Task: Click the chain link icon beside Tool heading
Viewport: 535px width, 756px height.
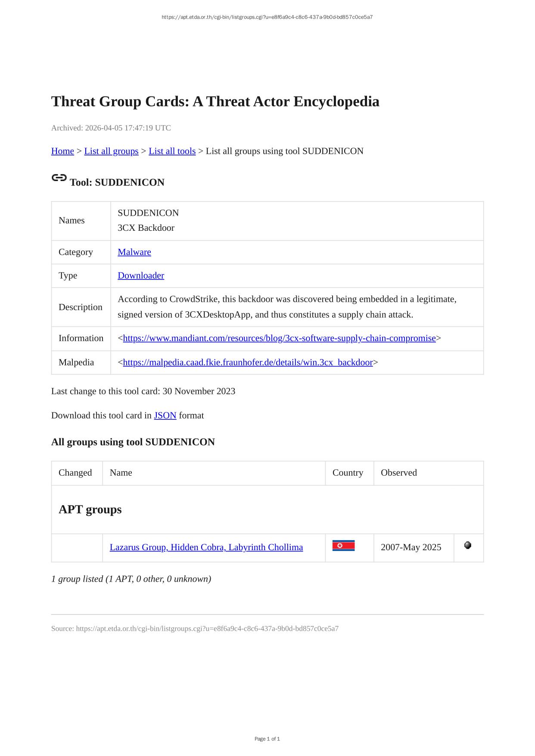Action: pos(59,178)
